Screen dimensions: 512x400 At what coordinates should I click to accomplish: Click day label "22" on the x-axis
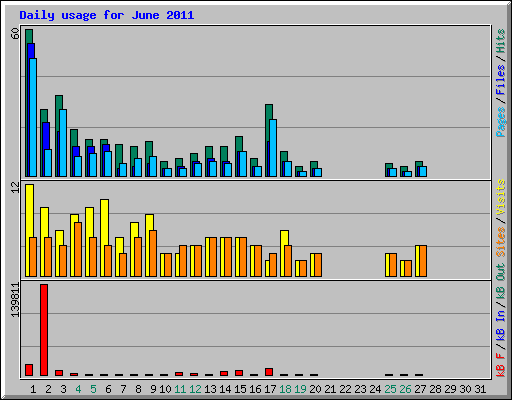click(345, 389)
